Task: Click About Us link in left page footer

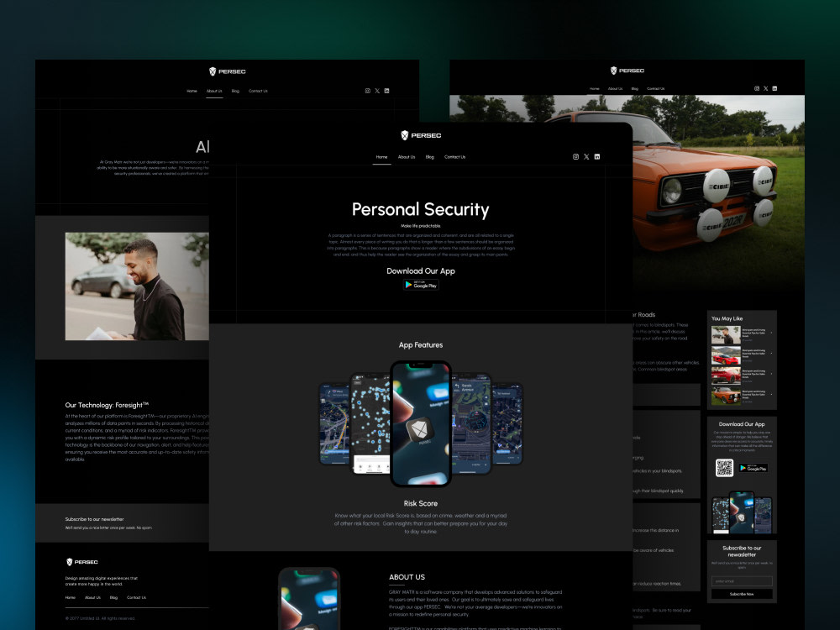Action: (92, 597)
